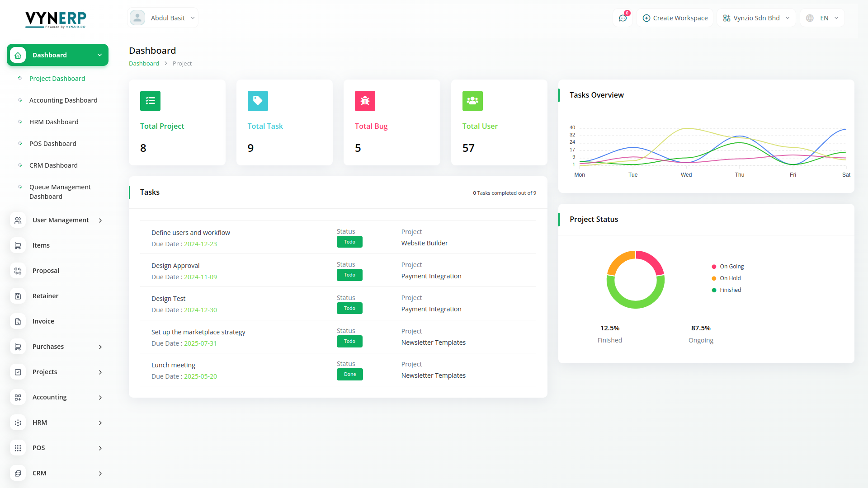Click the Proposal sidebar icon
The width and height of the screenshot is (868, 488).
pos(18,271)
